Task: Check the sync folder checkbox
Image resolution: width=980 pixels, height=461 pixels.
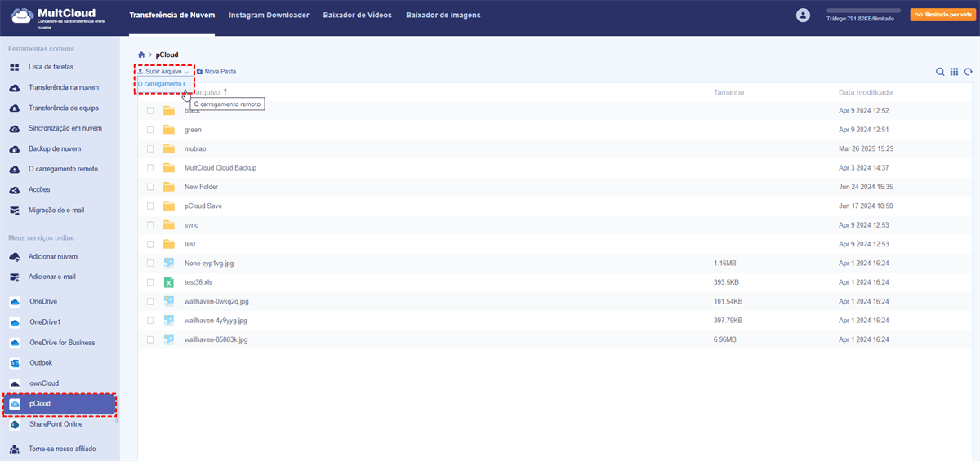Action: (x=150, y=225)
